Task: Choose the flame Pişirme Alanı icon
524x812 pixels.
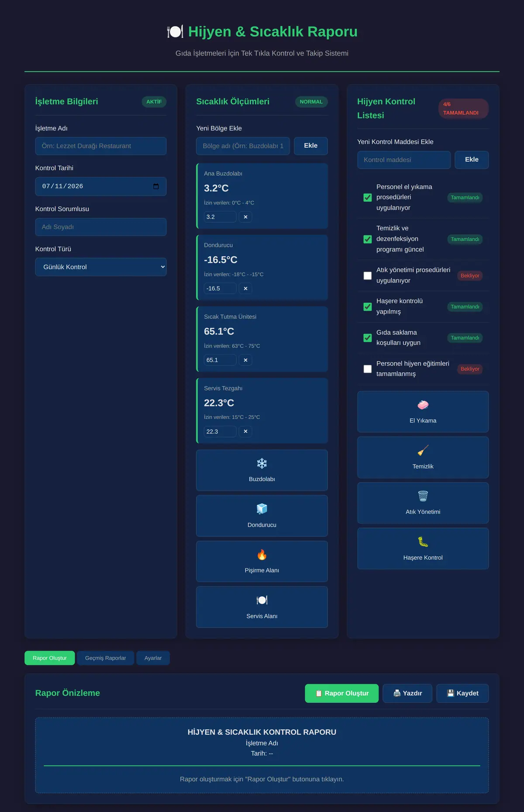Action: pyautogui.click(x=262, y=555)
